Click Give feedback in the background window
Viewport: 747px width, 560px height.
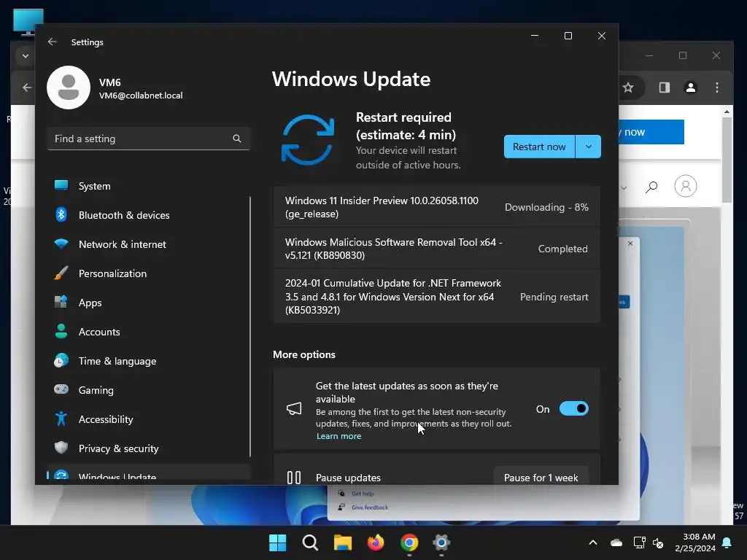click(x=370, y=507)
